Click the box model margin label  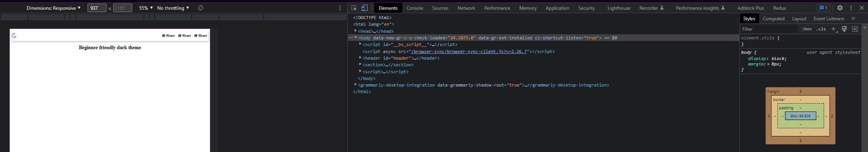coord(773,92)
